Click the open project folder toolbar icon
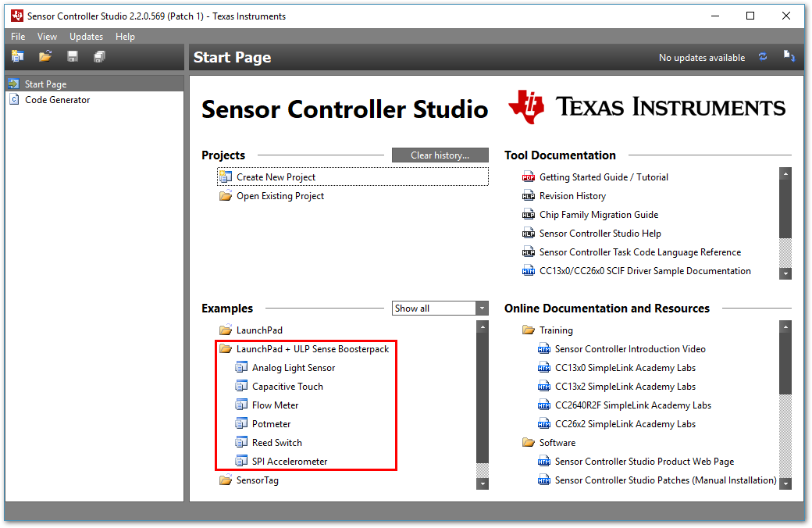Screen dimensions: 812x528 [x=45, y=56]
